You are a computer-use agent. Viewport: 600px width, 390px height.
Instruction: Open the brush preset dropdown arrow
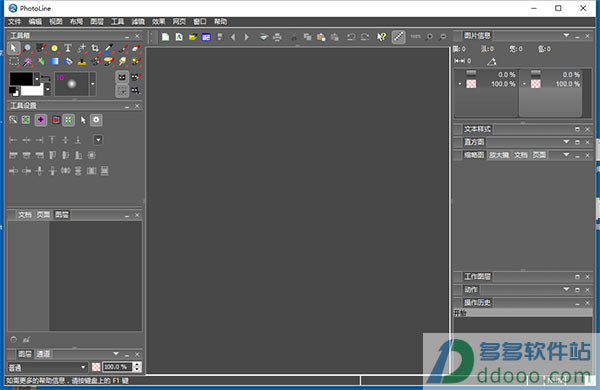(x=93, y=84)
